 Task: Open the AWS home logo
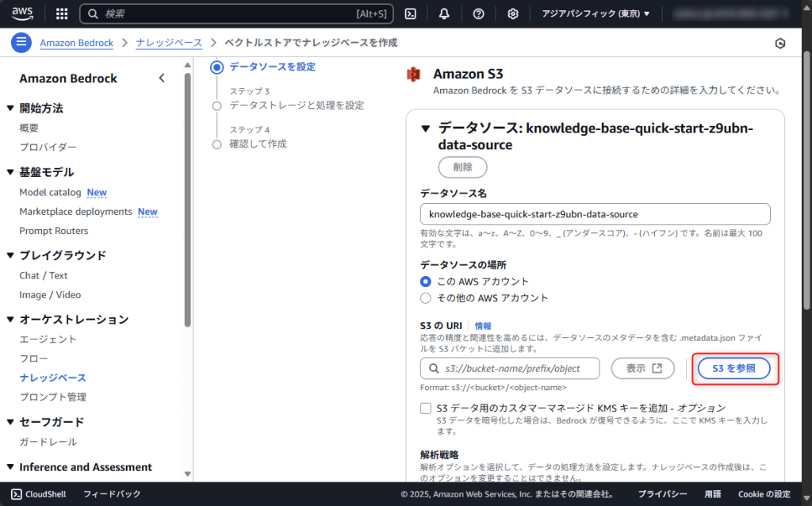coord(22,13)
